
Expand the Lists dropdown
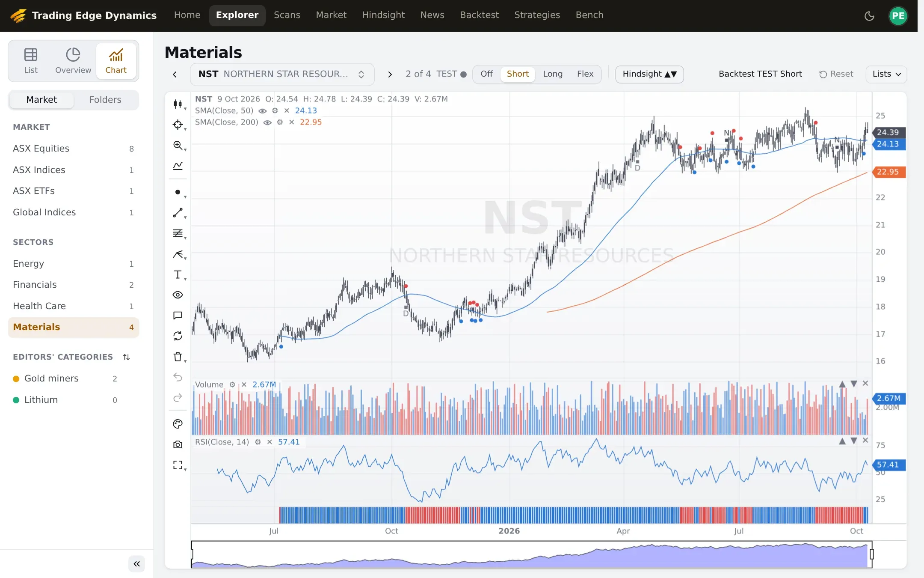(x=886, y=74)
